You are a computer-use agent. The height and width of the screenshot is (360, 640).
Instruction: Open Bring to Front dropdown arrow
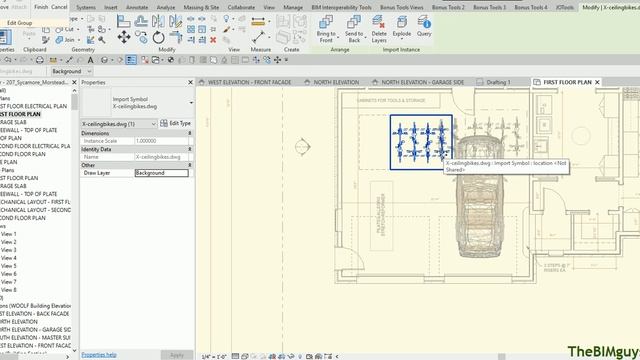[x=338, y=38]
